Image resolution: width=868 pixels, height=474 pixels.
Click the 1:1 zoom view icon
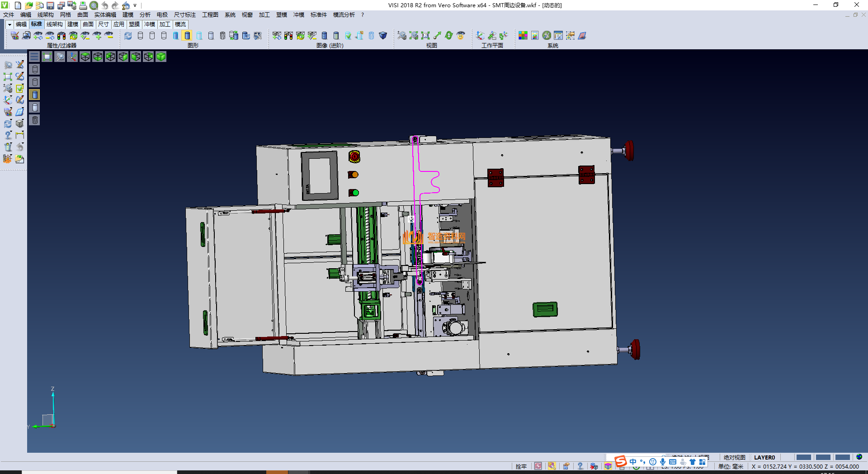(425, 35)
